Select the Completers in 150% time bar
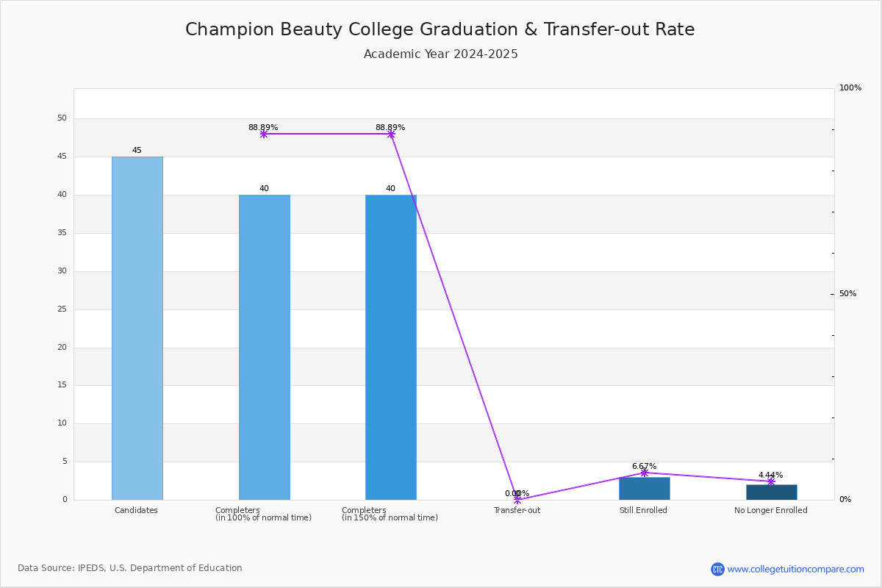The height and width of the screenshot is (588, 882). (x=391, y=347)
